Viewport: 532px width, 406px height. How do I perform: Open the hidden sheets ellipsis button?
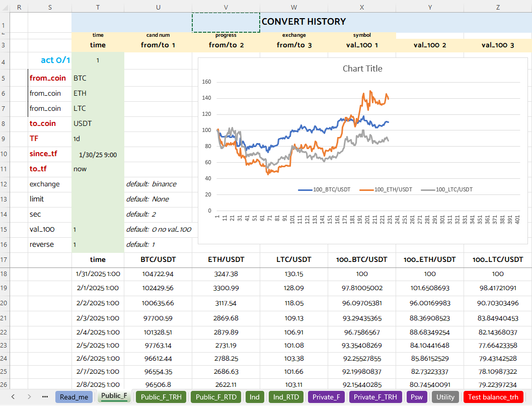(45, 397)
